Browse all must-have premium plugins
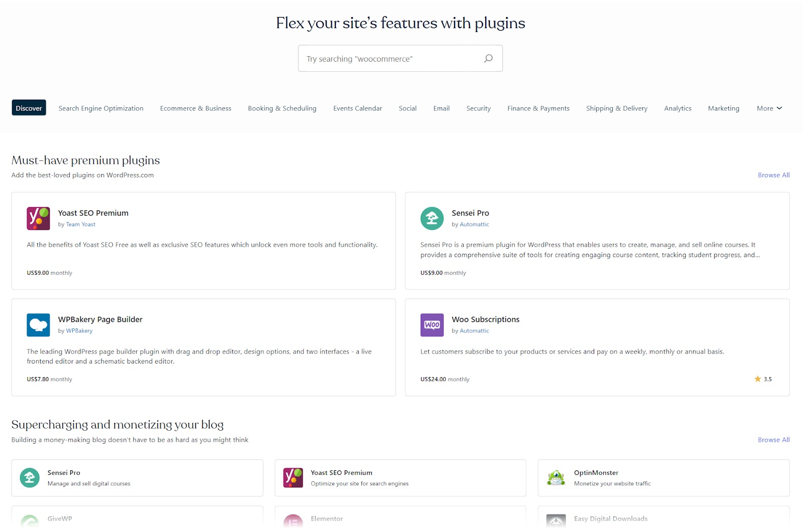Image resolution: width=803 pixels, height=532 pixels. [773, 175]
